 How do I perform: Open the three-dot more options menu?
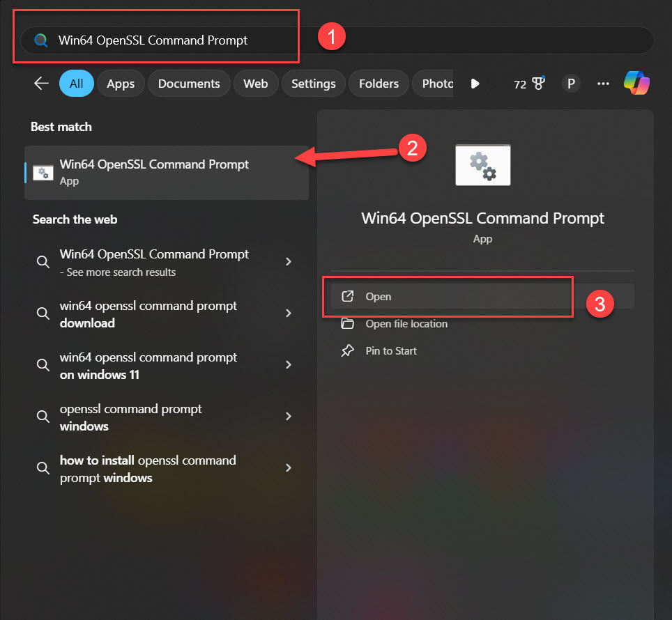(x=603, y=84)
